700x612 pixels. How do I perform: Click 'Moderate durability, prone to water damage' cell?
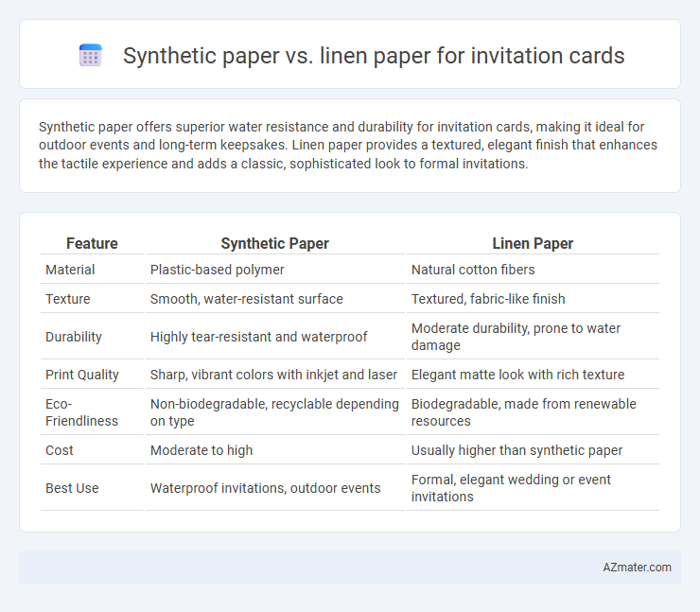(516, 337)
